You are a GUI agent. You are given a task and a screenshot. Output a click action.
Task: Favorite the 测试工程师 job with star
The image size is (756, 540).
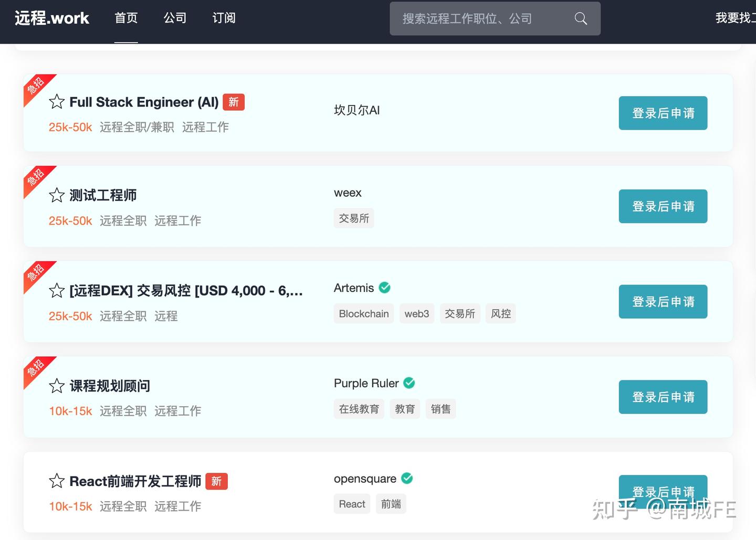57,195
